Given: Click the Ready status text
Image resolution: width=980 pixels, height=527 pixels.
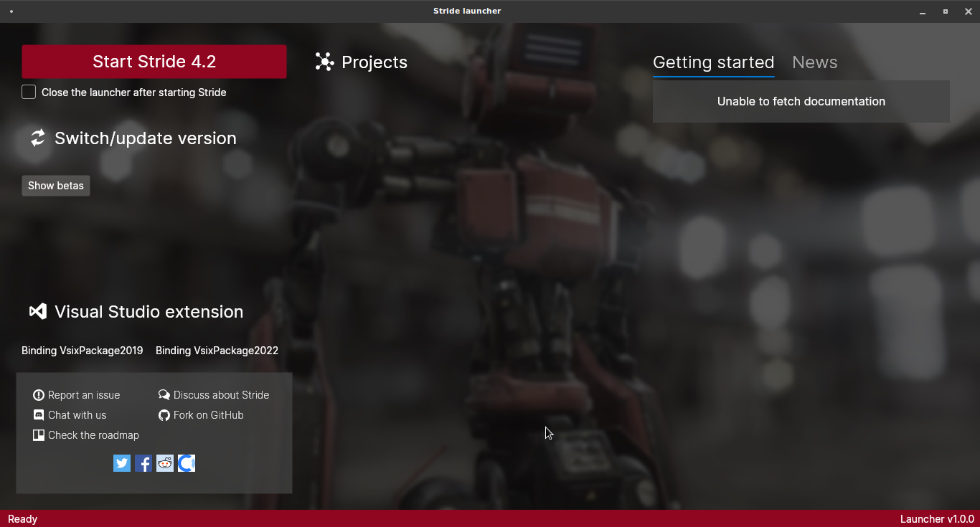Looking at the screenshot, I should (22, 519).
